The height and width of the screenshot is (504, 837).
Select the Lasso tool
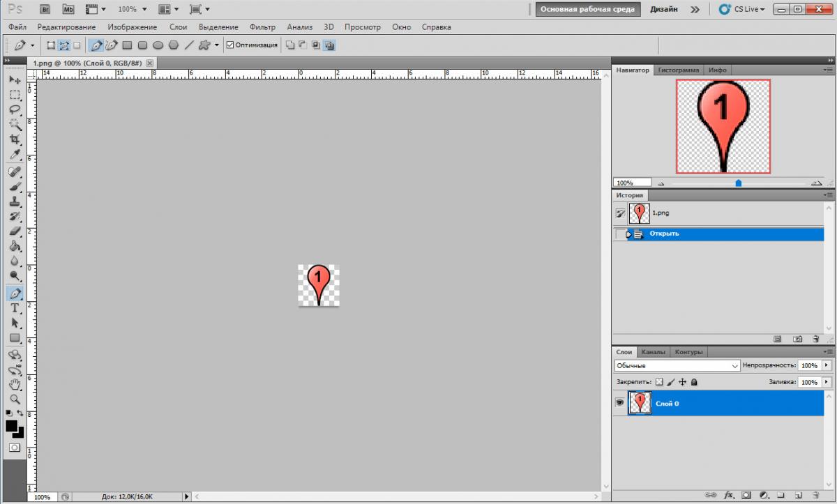coord(14,109)
